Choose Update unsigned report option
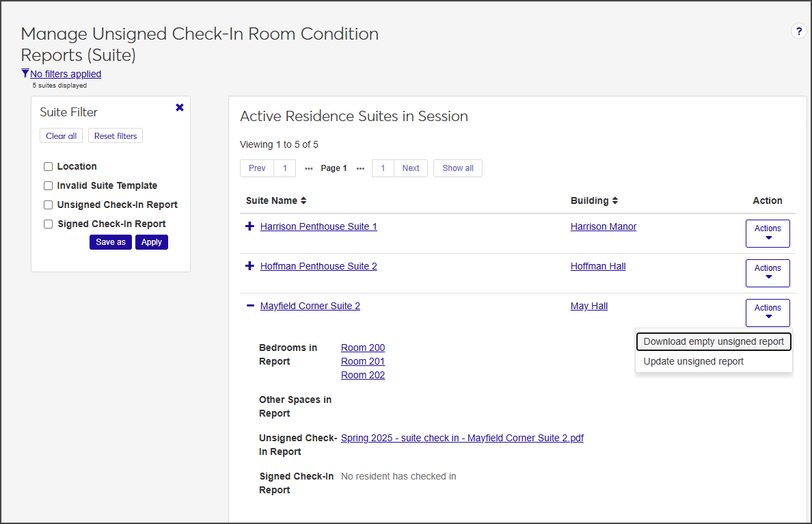Screen dimensions: 812x524 (694, 361)
